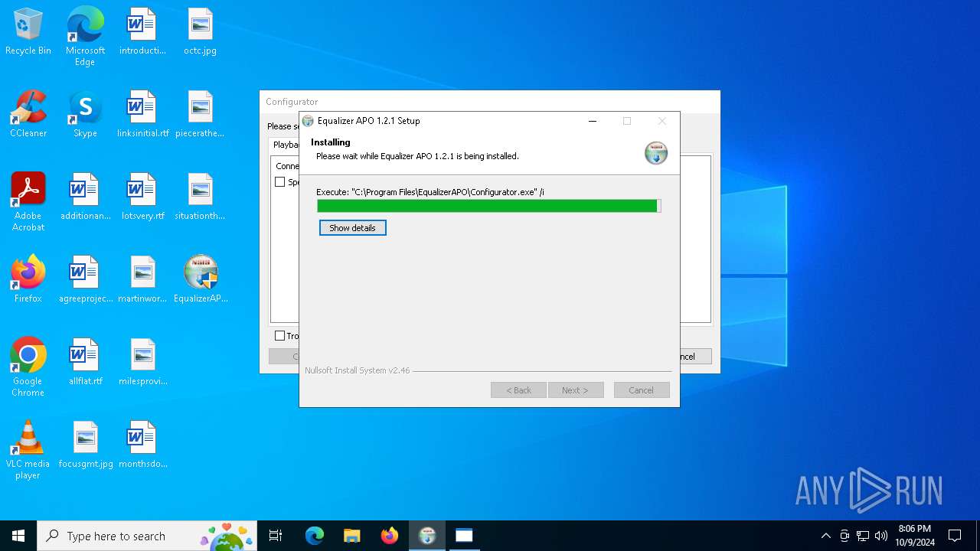Open Edge from the taskbar
Image resolution: width=980 pixels, height=551 pixels.
(x=315, y=536)
